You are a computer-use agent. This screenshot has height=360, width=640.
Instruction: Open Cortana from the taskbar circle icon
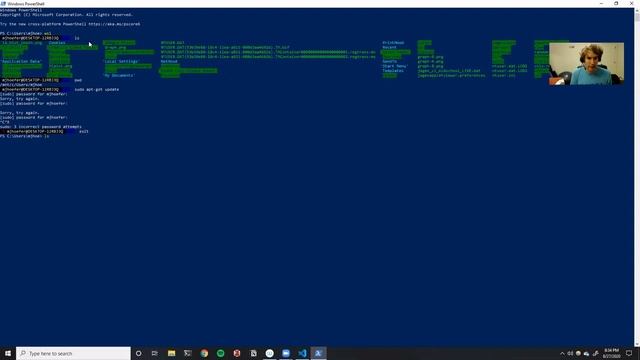(138, 353)
